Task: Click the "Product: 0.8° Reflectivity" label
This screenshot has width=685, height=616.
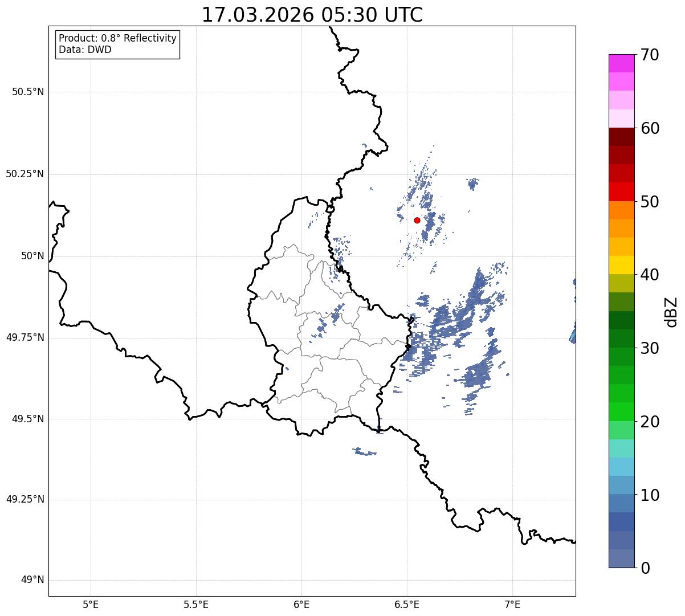Action: (x=118, y=38)
